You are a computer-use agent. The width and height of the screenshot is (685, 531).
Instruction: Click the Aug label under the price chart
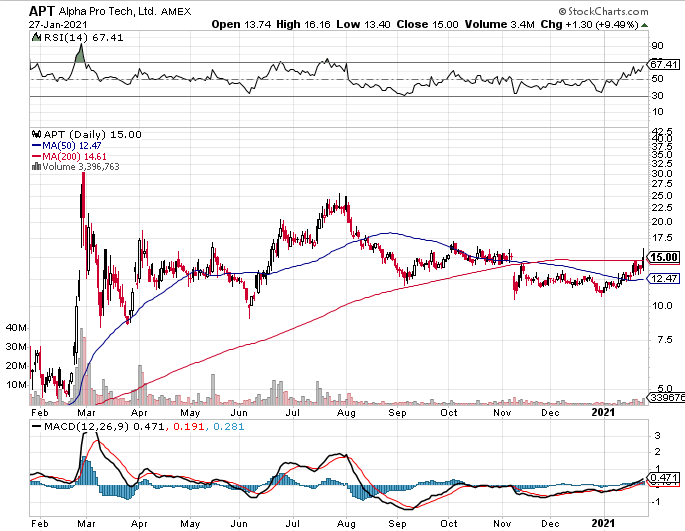(x=346, y=413)
